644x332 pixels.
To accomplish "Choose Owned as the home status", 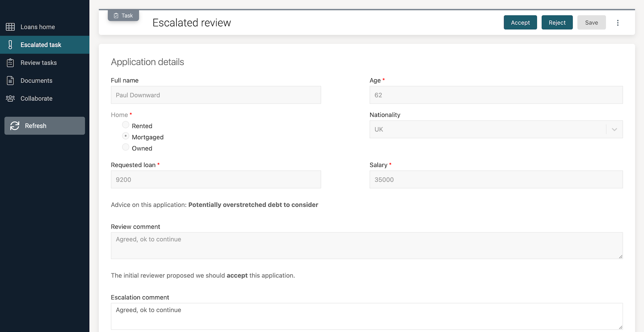I will pos(125,147).
